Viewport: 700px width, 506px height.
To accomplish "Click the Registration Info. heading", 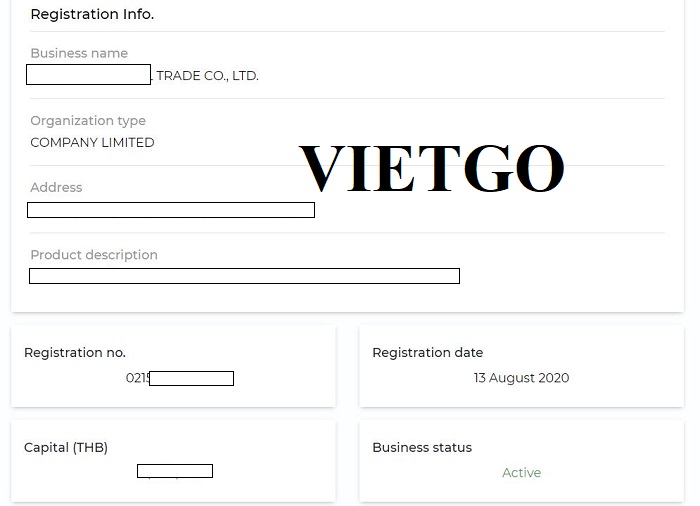I will (x=92, y=15).
